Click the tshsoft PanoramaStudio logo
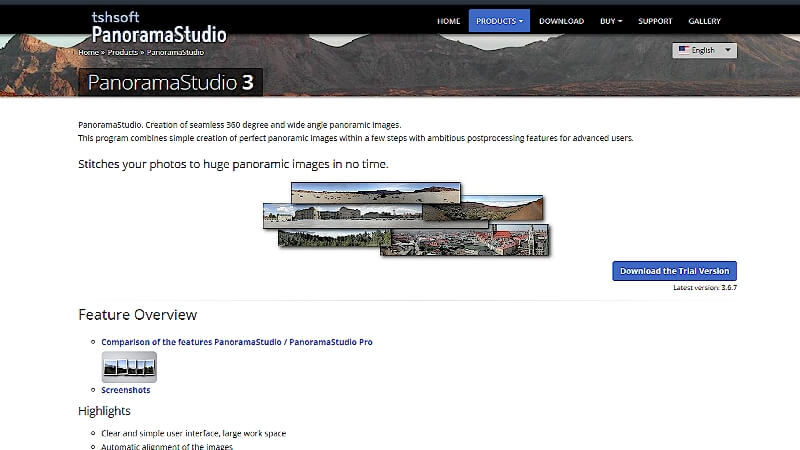800x450 pixels. pyautogui.click(x=159, y=27)
